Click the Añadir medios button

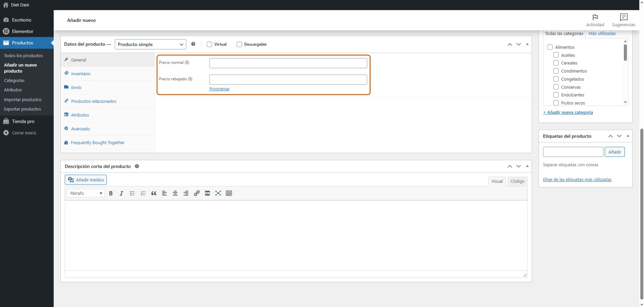pyautogui.click(x=86, y=180)
